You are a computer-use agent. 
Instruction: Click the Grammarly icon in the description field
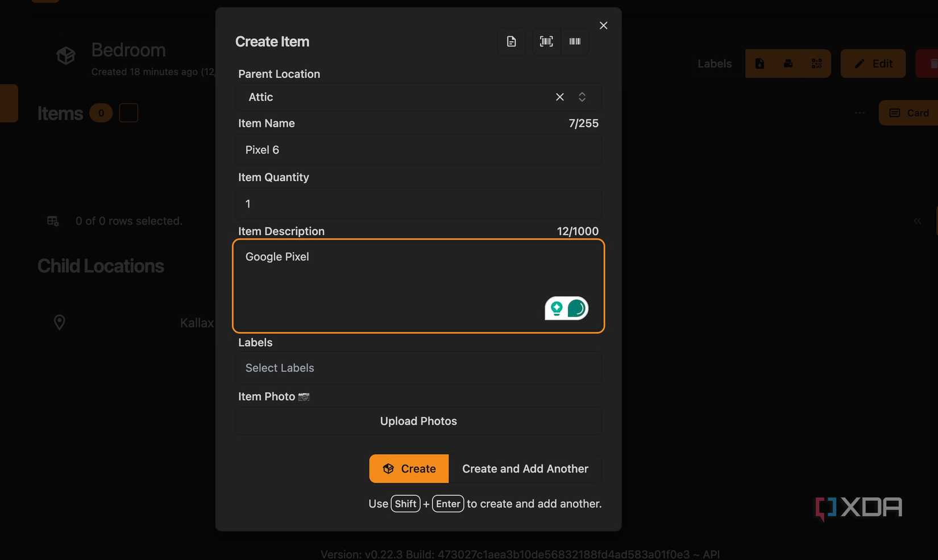tap(566, 309)
